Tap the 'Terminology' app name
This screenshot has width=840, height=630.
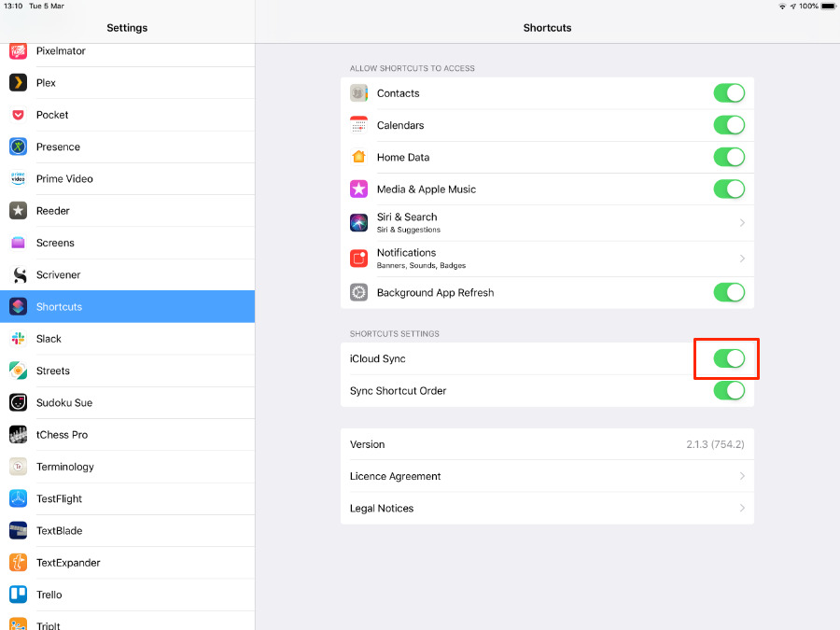click(x=64, y=467)
